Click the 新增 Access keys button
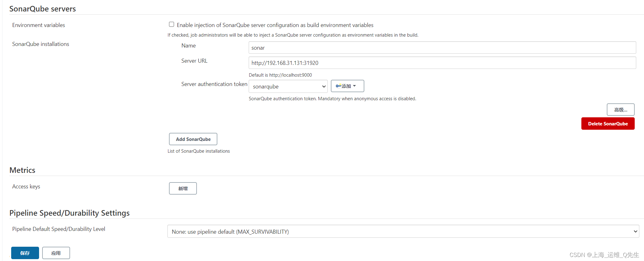644x261 pixels. coord(183,188)
